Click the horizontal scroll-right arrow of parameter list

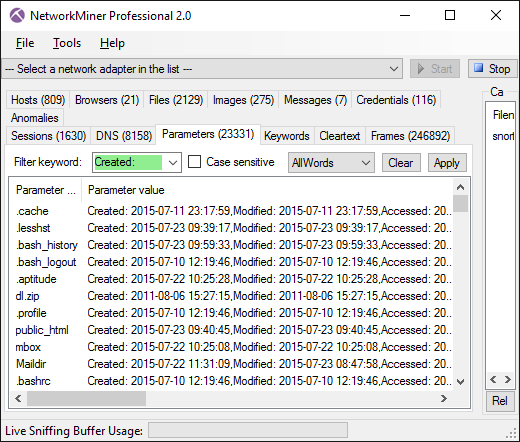[444, 399]
